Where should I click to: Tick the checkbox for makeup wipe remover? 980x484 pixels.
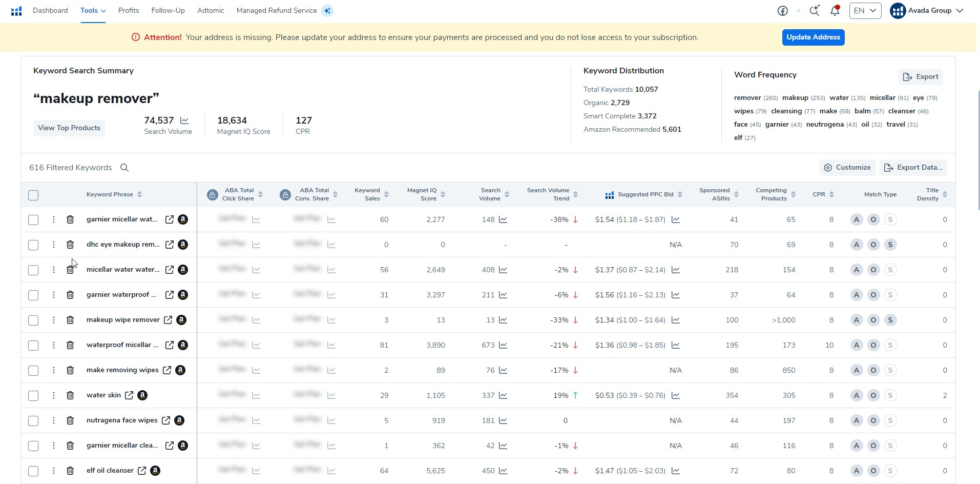click(33, 320)
